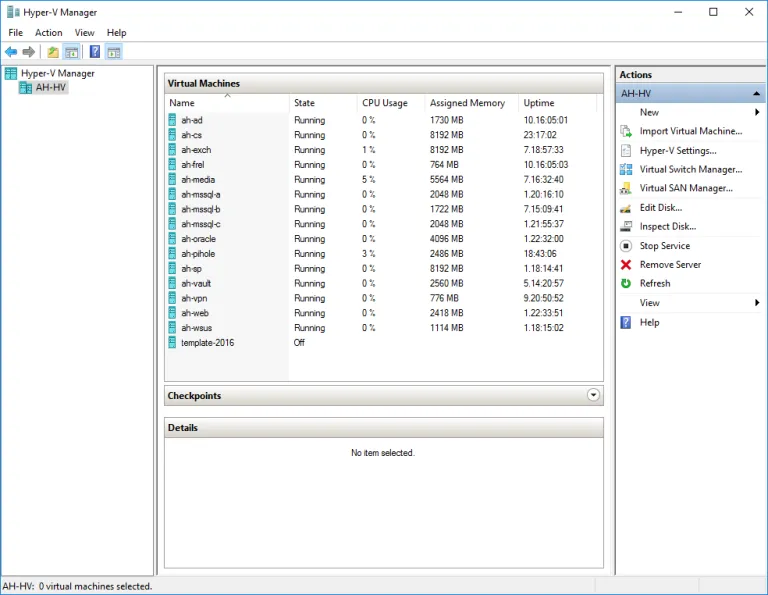The width and height of the screenshot is (768, 595).
Task: Click the VM icon beside ah-exch
Action: coord(172,150)
